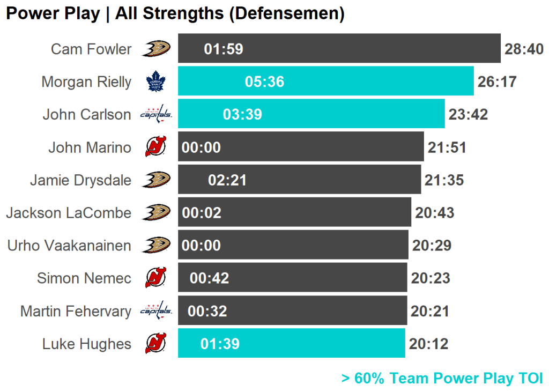The image size is (549, 392).
Task: Click the Ducks logo beside Cam Fowler
Action: tap(156, 49)
